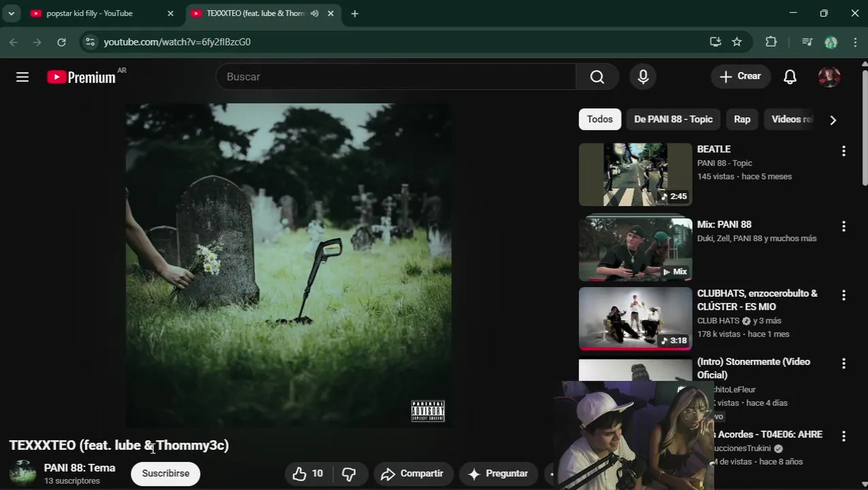Click the PANI 88 - Topic channel name
This screenshot has height=490, width=868.
tap(724, 163)
